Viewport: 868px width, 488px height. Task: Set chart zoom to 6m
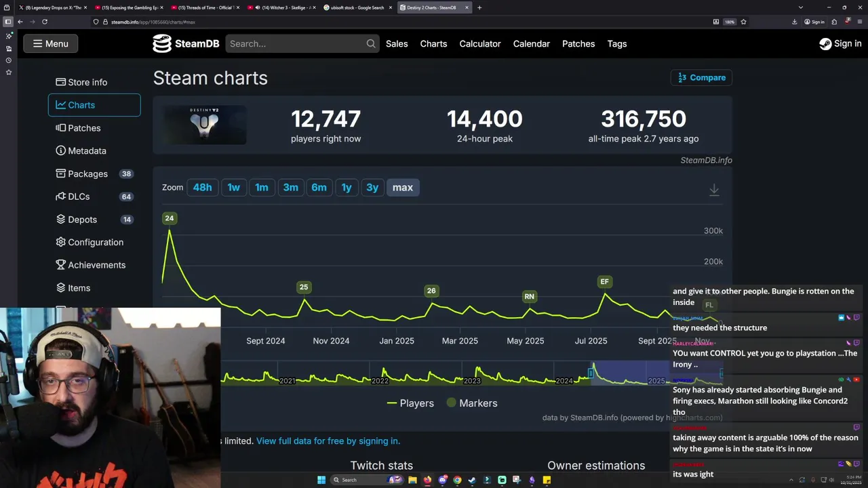(319, 188)
